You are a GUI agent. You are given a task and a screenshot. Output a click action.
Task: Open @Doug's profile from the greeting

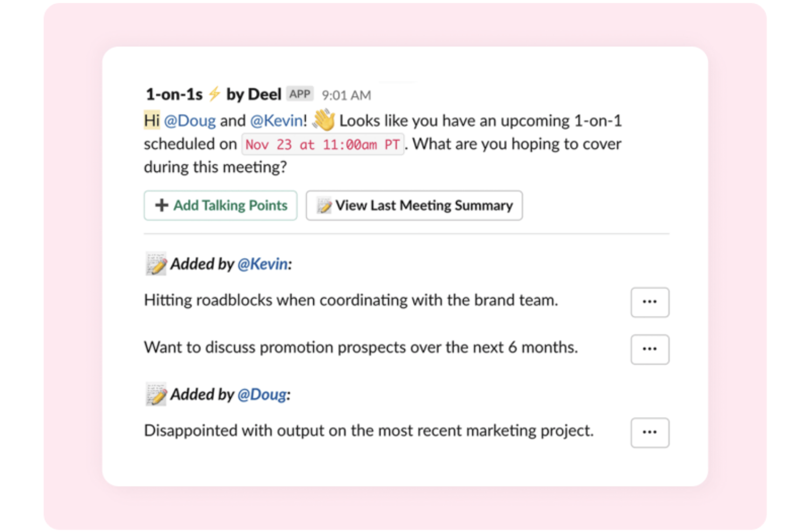[190, 120]
